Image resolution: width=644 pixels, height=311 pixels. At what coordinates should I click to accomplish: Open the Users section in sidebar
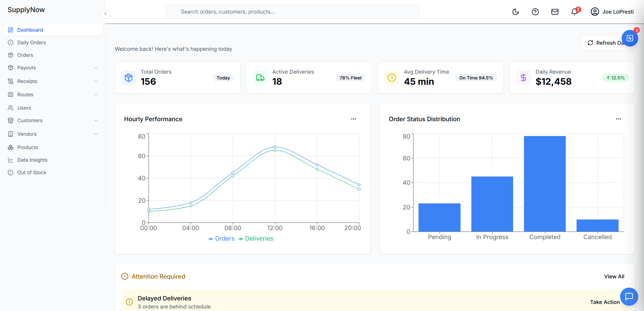24,108
